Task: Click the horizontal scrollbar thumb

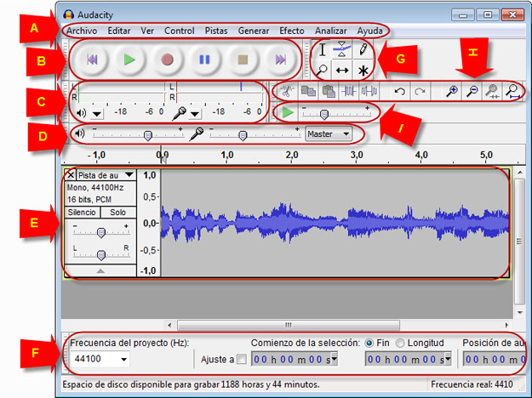Action: [289, 325]
